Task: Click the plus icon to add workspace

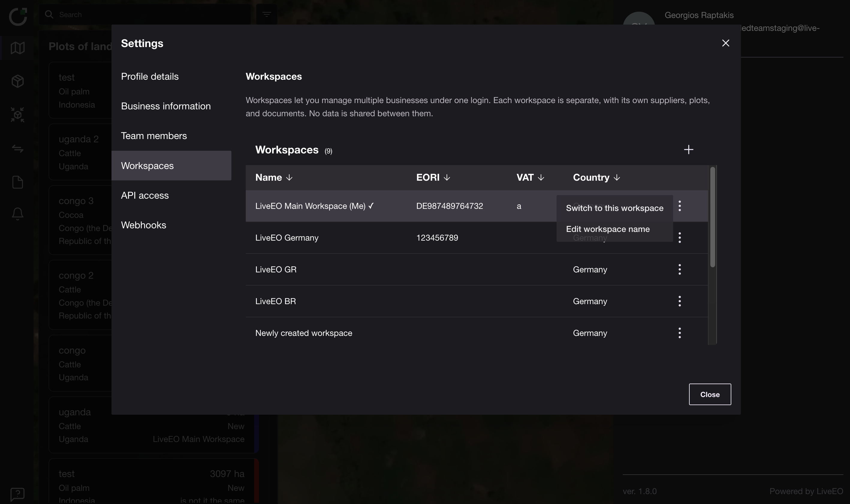Action: [x=688, y=150]
